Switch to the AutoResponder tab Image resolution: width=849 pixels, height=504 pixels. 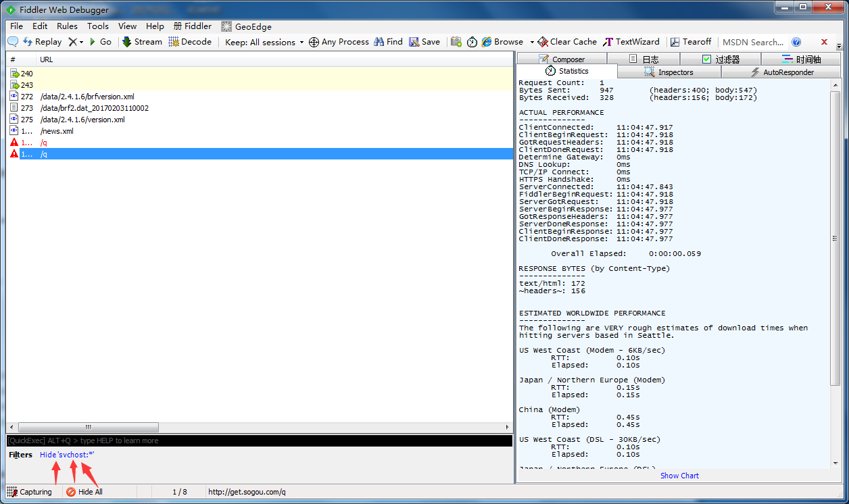pyautogui.click(x=782, y=72)
